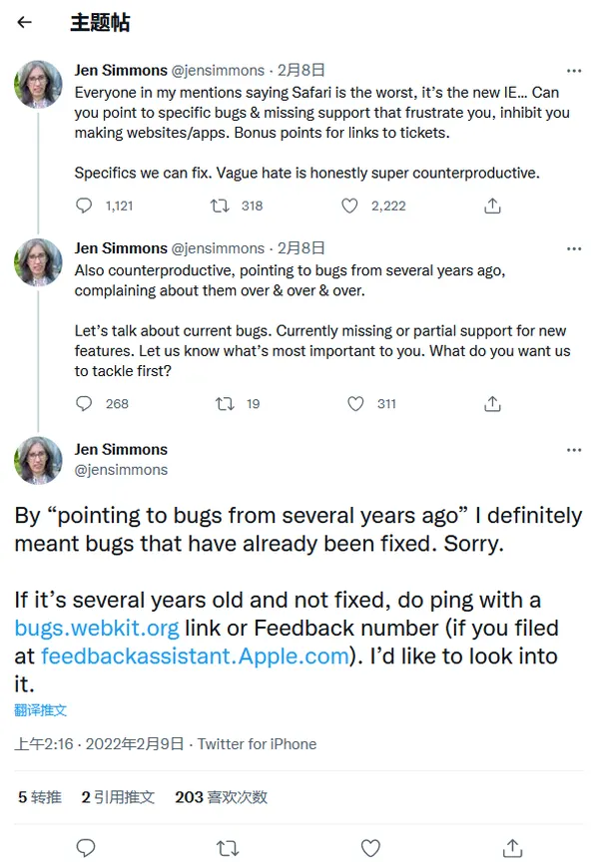
Task: Like the main tweet in the bottom action bar
Action: [x=370, y=848]
